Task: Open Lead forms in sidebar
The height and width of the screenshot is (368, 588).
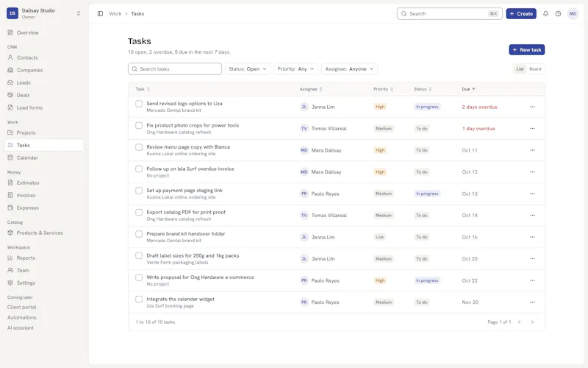Action: point(44,107)
